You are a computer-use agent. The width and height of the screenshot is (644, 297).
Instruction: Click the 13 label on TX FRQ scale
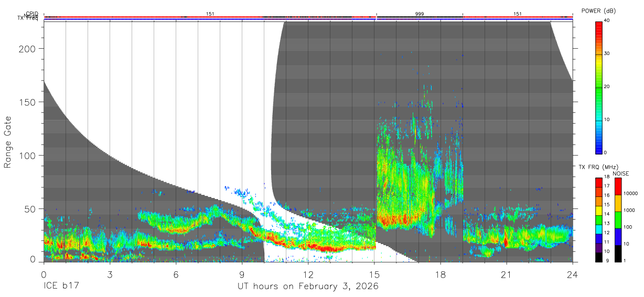[607, 224]
